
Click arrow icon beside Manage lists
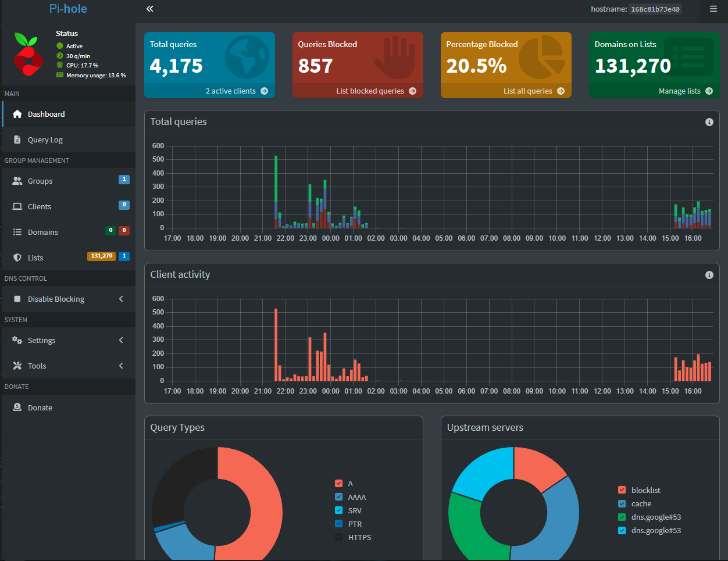pos(709,91)
